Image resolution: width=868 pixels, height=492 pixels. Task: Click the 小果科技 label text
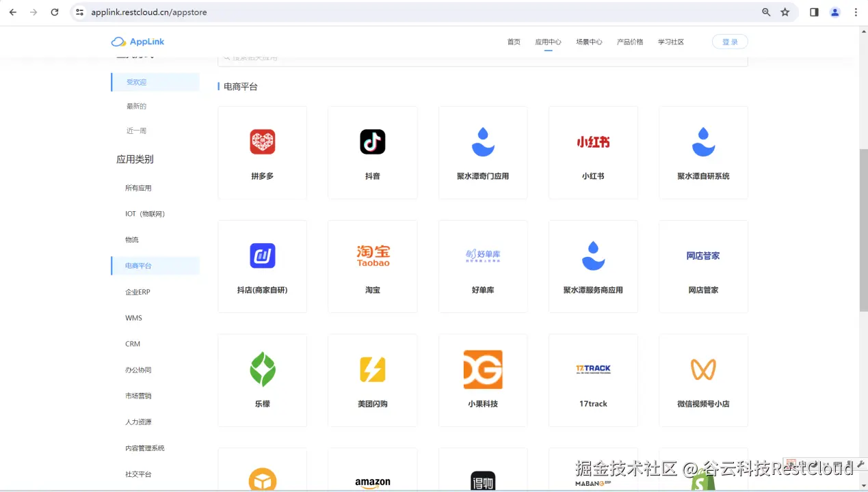pos(483,404)
